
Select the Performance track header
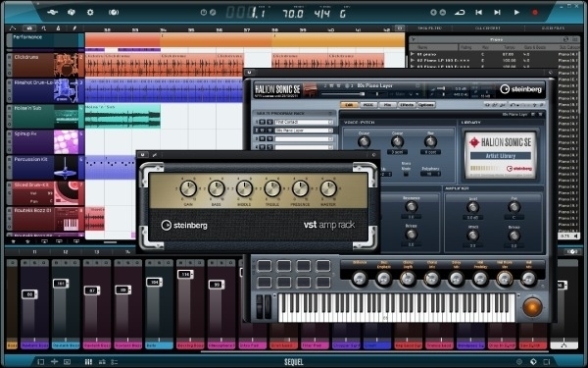coord(45,40)
